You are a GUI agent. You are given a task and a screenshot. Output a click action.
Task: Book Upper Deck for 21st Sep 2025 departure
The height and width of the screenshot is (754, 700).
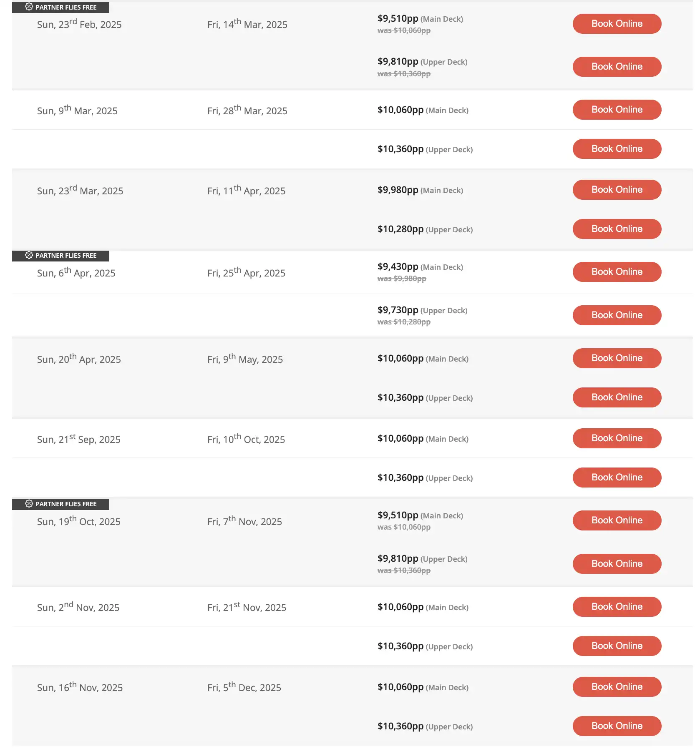pos(617,478)
